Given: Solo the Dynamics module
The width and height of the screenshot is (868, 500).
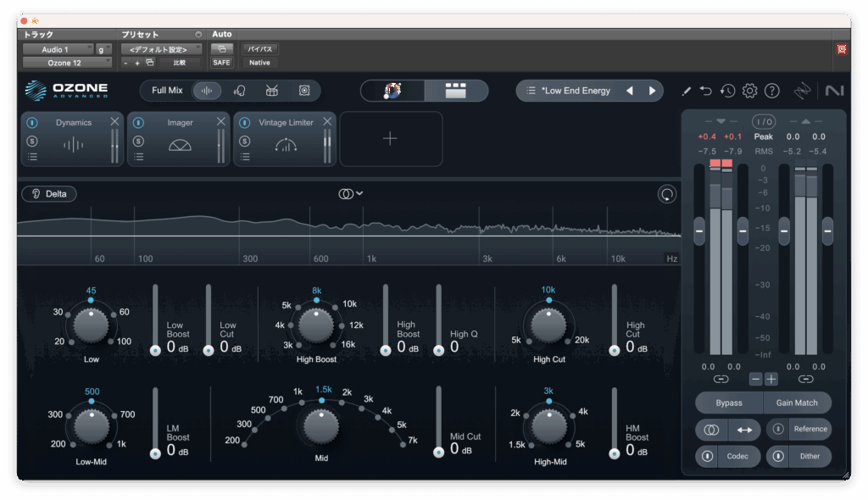Looking at the screenshot, I should pyautogui.click(x=32, y=140).
